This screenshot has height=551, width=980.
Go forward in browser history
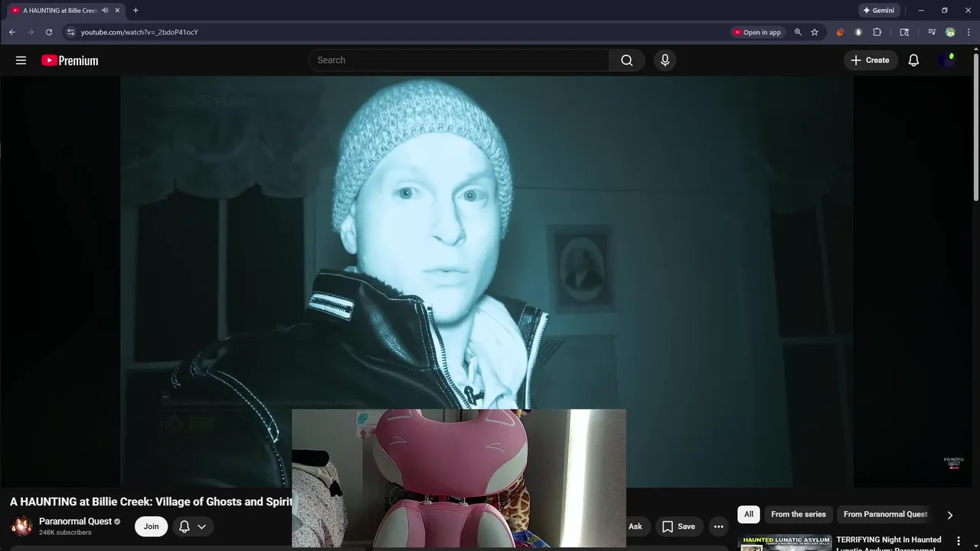click(x=31, y=32)
